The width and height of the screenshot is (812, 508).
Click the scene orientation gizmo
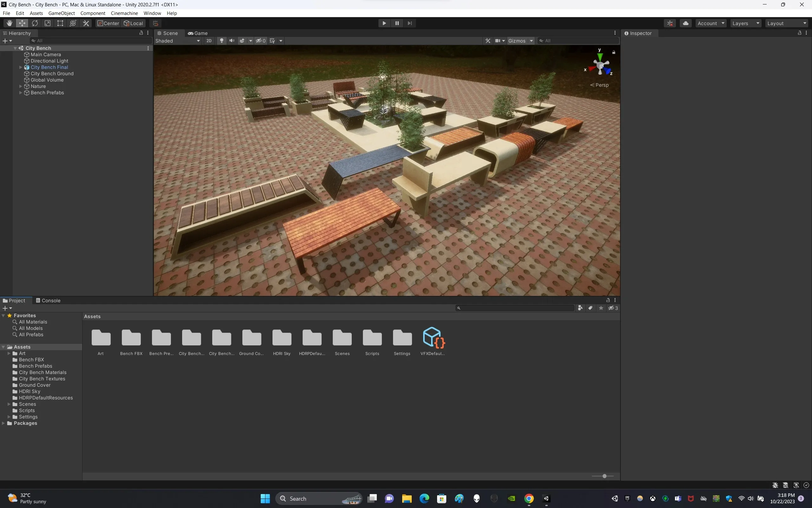(600, 64)
